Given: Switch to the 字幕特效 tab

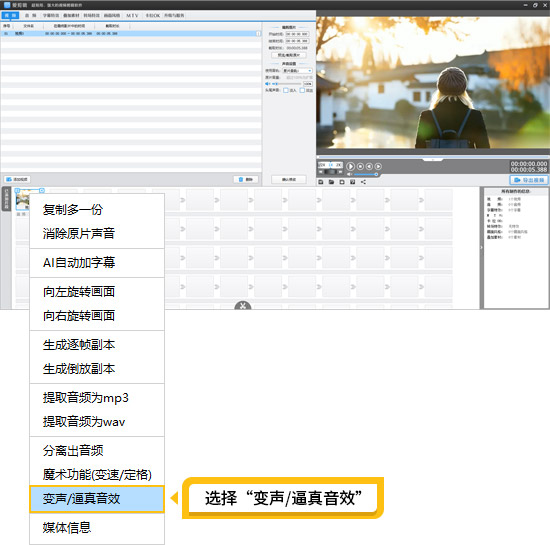Looking at the screenshot, I should pos(51,15).
